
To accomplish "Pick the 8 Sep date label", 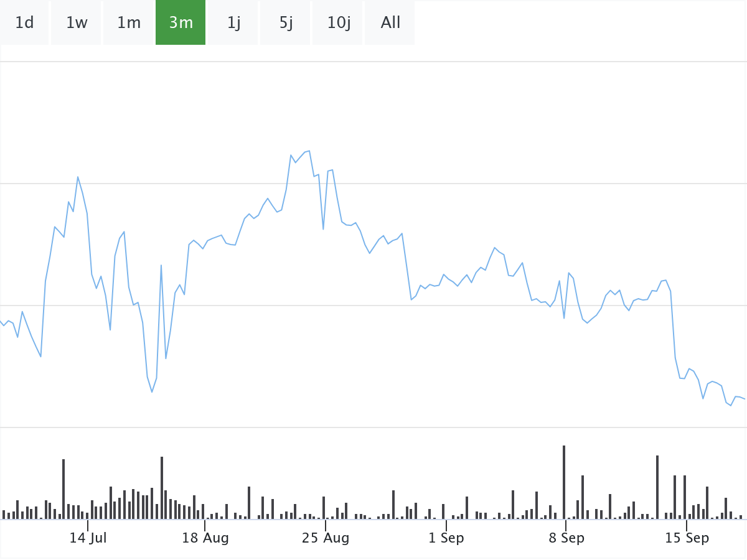I will point(566,538).
